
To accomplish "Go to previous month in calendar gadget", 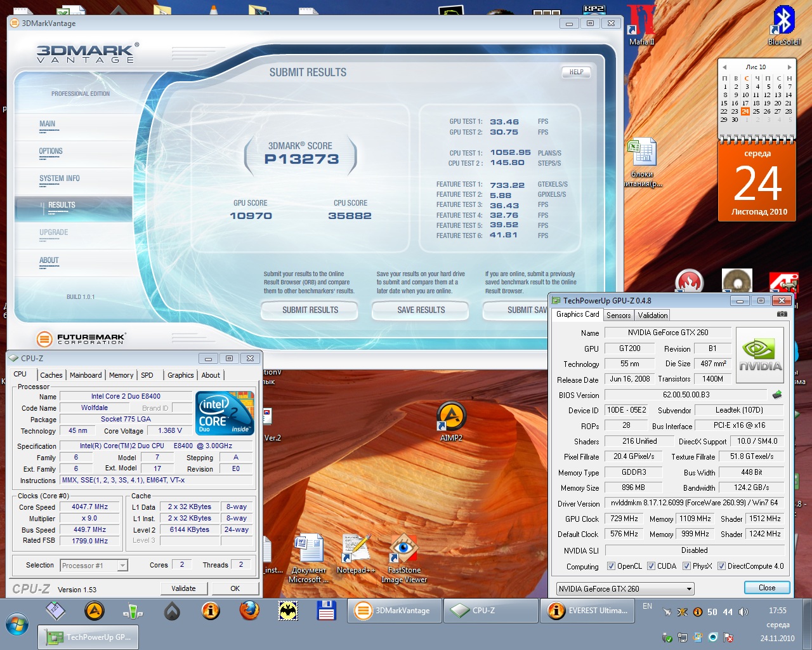I will click(x=724, y=67).
